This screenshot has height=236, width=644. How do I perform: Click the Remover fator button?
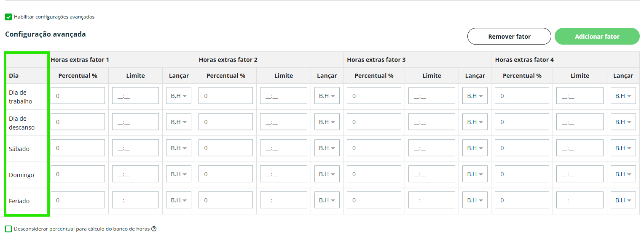(x=509, y=37)
